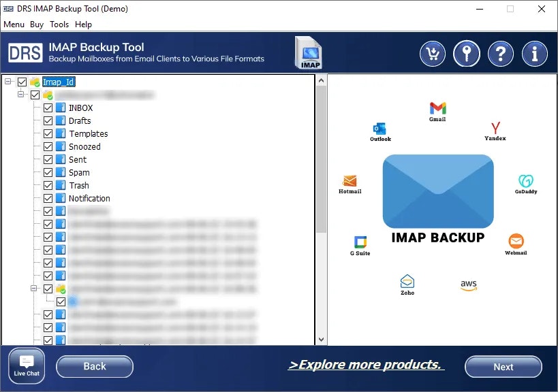Click the Spam folder icon
The height and width of the screenshot is (392, 558).
pos(61,172)
